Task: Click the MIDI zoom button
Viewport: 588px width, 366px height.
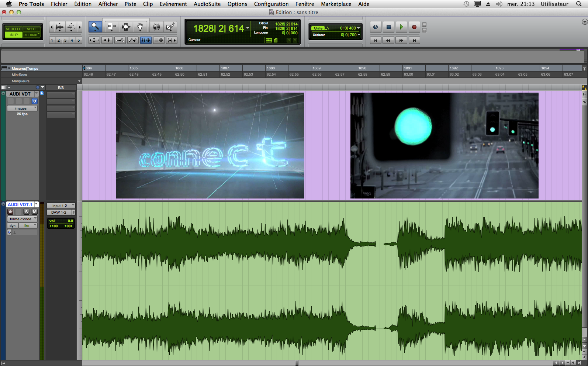Action: 71,27
